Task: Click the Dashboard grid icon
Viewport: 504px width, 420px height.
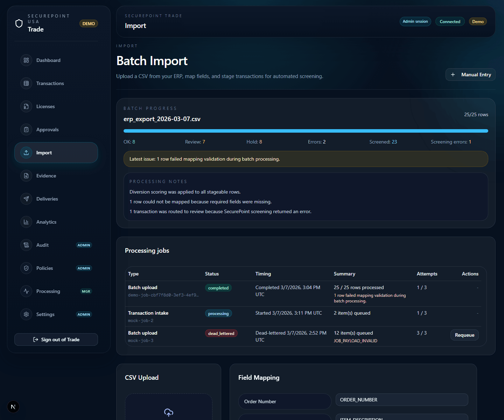Action: pyautogui.click(x=26, y=60)
